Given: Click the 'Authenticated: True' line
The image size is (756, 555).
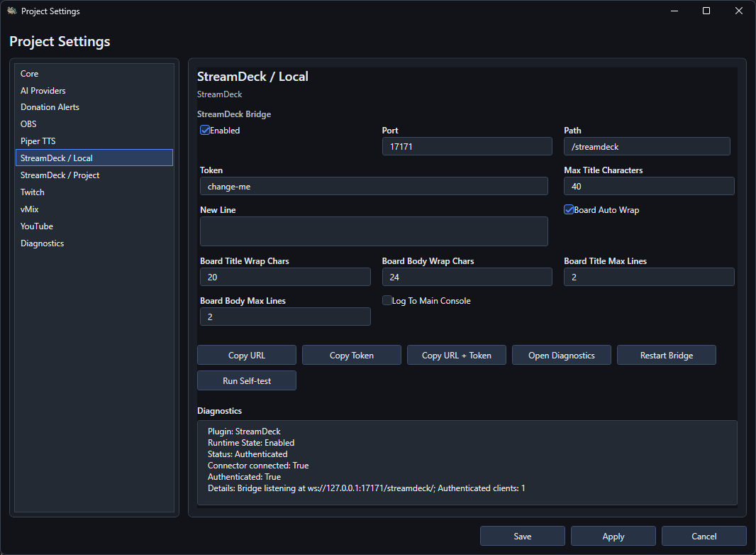Looking at the screenshot, I should (245, 477).
